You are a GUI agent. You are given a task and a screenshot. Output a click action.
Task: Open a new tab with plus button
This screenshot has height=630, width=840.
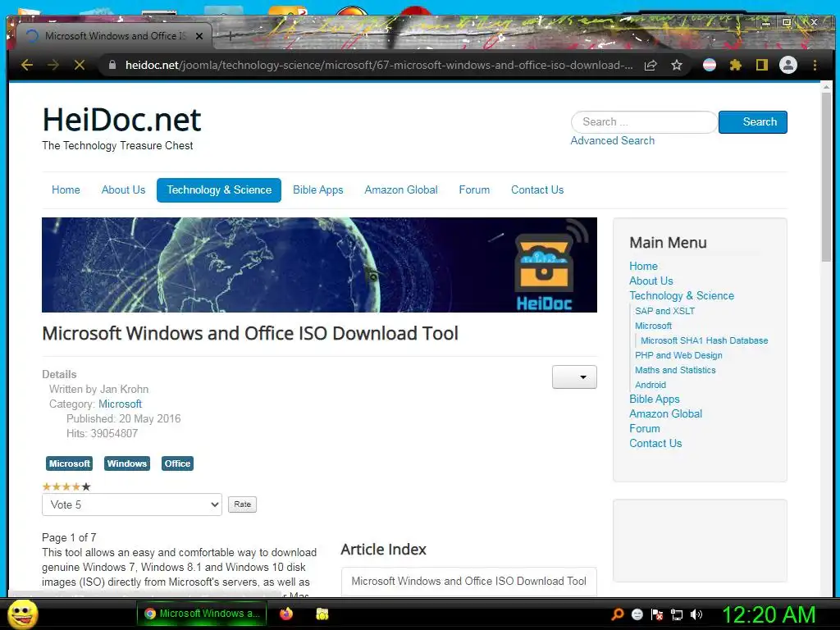pyautogui.click(x=230, y=36)
